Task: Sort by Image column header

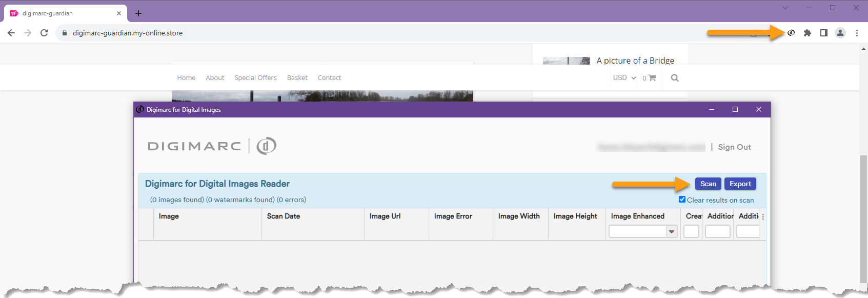Action: (169, 216)
